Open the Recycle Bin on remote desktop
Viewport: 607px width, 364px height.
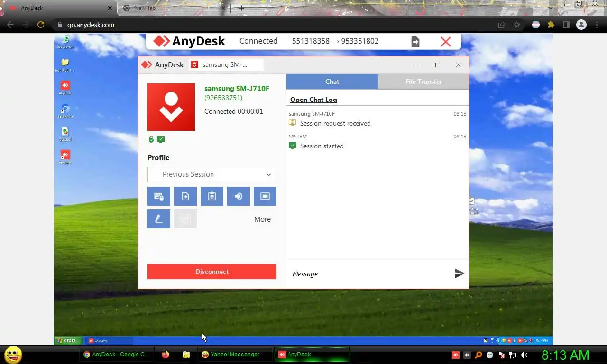tap(65, 42)
